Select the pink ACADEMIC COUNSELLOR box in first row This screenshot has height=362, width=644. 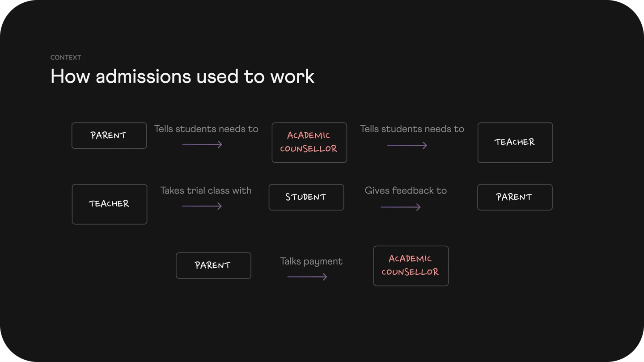(309, 143)
